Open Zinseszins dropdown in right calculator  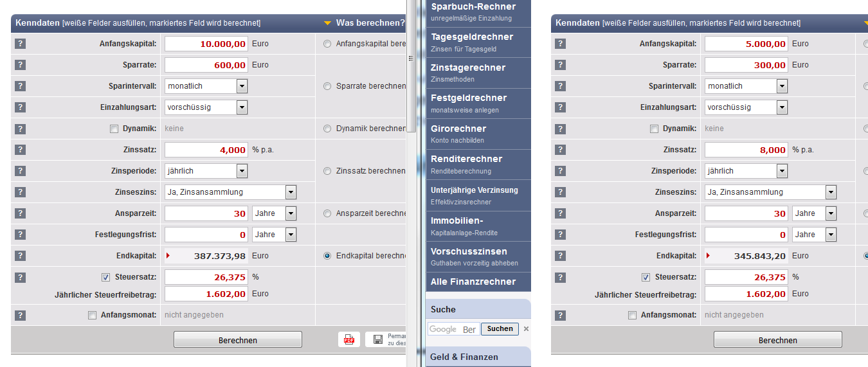point(771,192)
